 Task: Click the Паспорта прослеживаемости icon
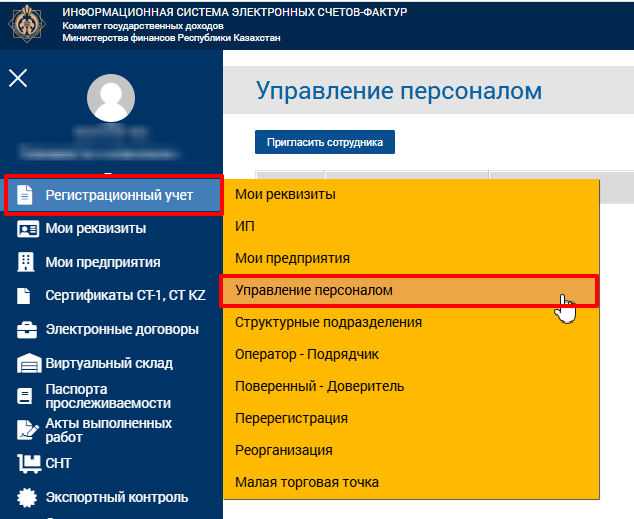pyautogui.click(x=25, y=396)
